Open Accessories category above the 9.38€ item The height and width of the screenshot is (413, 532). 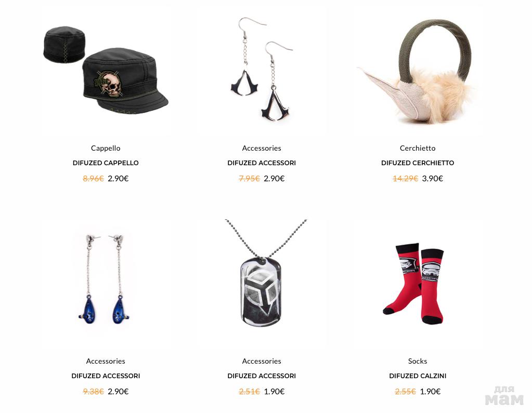coord(106,361)
